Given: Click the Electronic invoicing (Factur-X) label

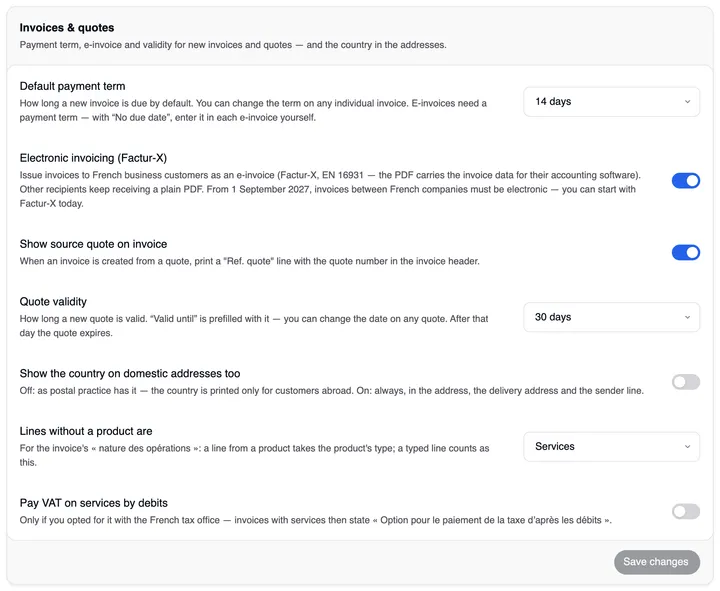Looking at the screenshot, I should point(93,158).
